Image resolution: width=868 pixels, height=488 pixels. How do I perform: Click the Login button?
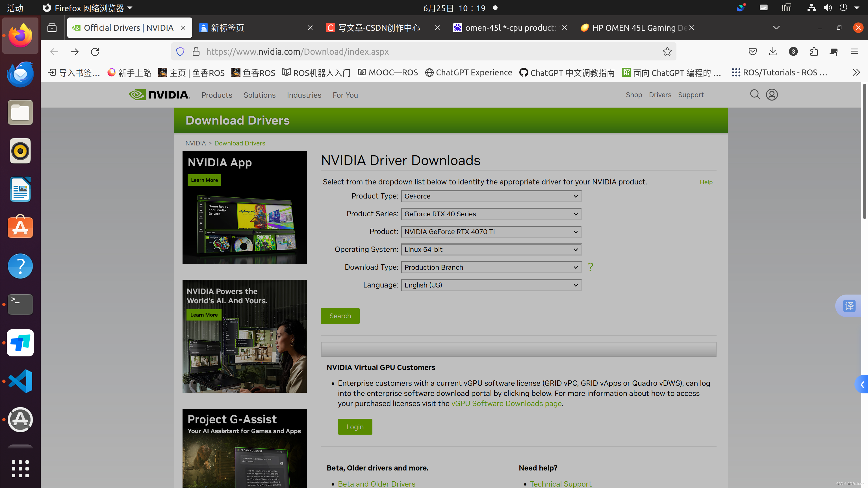tap(355, 426)
